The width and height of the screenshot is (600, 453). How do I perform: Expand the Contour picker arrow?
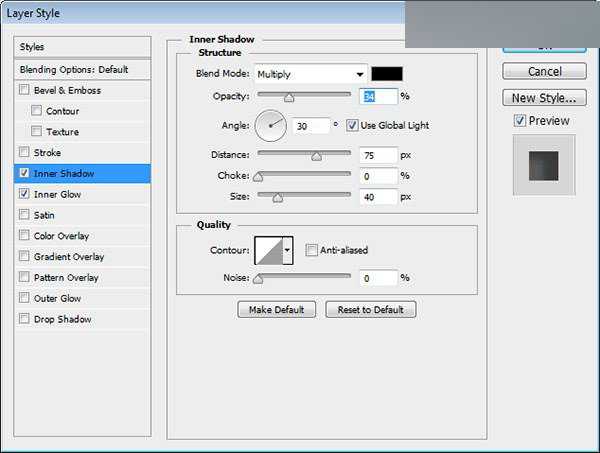(288, 250)
